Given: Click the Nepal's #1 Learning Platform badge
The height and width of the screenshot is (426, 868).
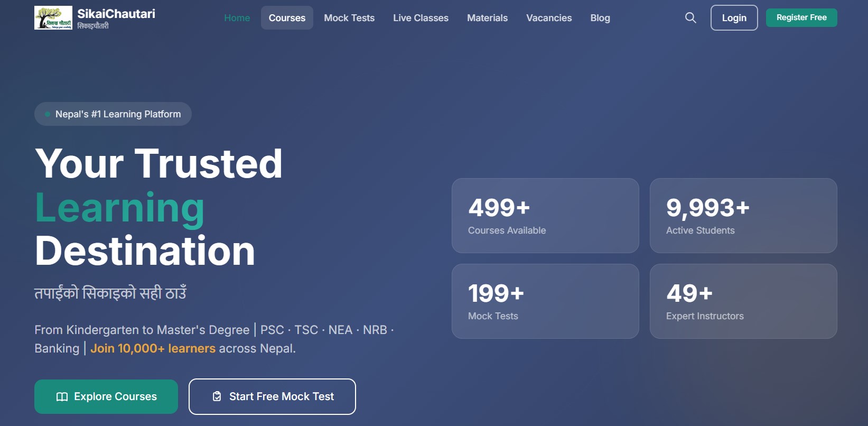Looking at the screenshot, I should coord(113,114).
